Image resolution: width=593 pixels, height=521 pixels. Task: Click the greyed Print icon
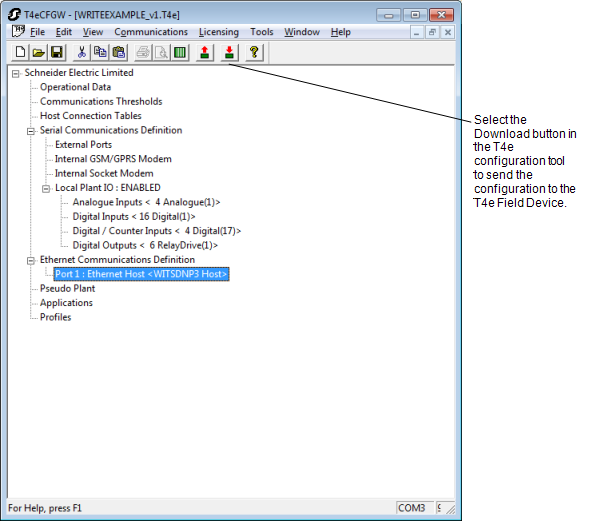click(x=143, y=52)
